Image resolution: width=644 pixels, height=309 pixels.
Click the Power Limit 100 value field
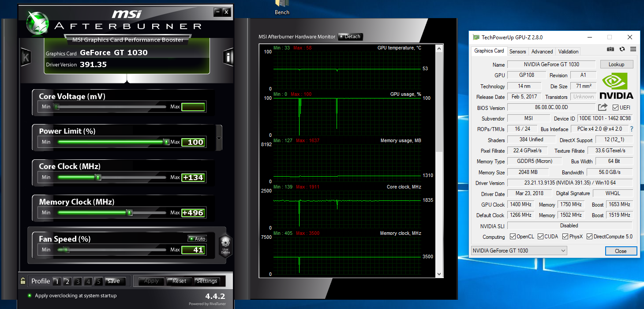pyautogui.click(x=193, y=142)
